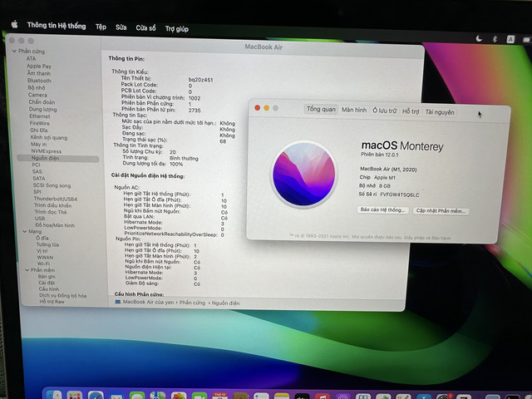Open Photos from the Dock

pyautogui.click(x=179, y=396)
